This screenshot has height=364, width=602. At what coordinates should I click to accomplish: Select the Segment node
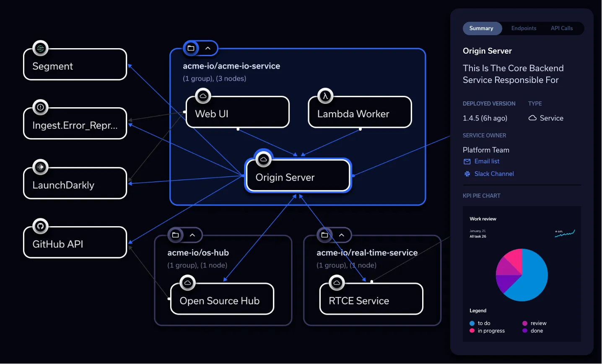(75, 65)
